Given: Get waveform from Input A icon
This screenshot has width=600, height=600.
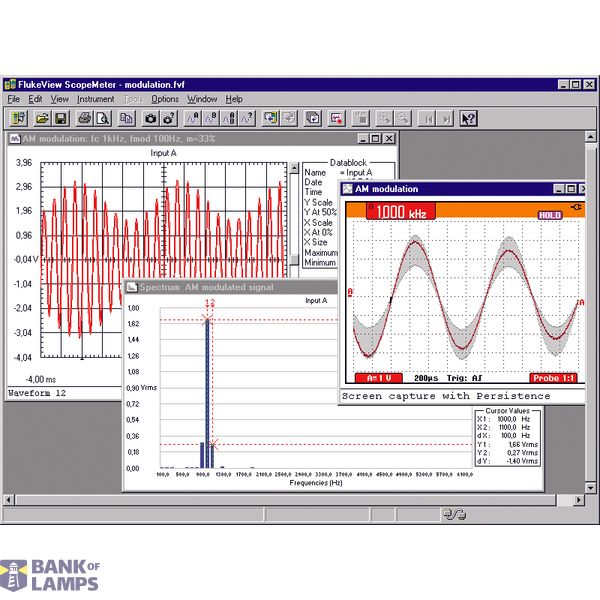Looking at the screenshot, I should tap(192, 118).
